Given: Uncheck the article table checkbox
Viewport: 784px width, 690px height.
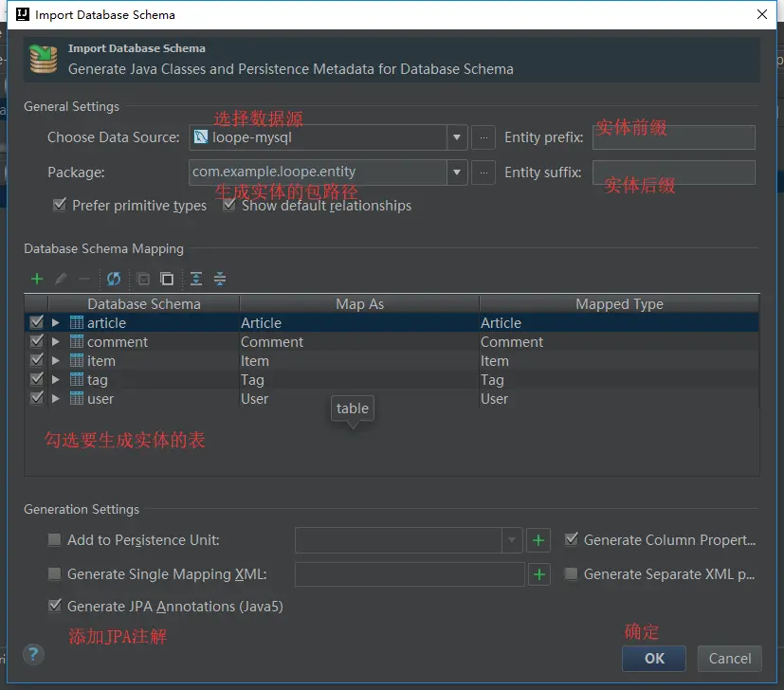Looking at the screenshot, I should coord(37,322).
